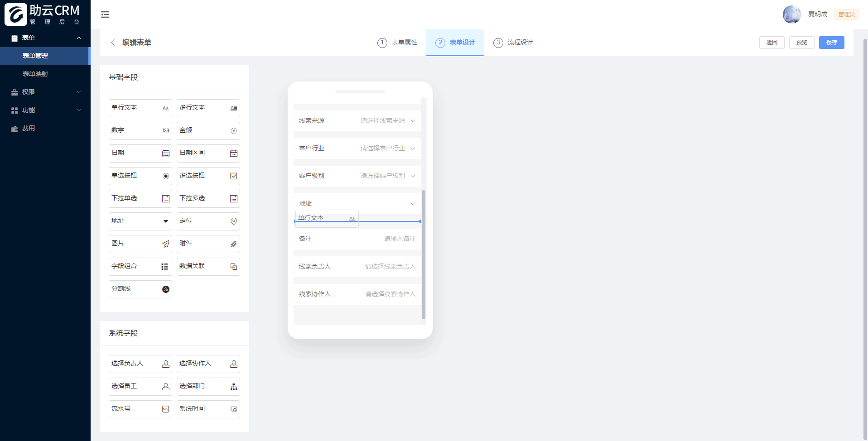Click the 定位 location pin icon
868x441 pixels.
click(x=234, y=221)
